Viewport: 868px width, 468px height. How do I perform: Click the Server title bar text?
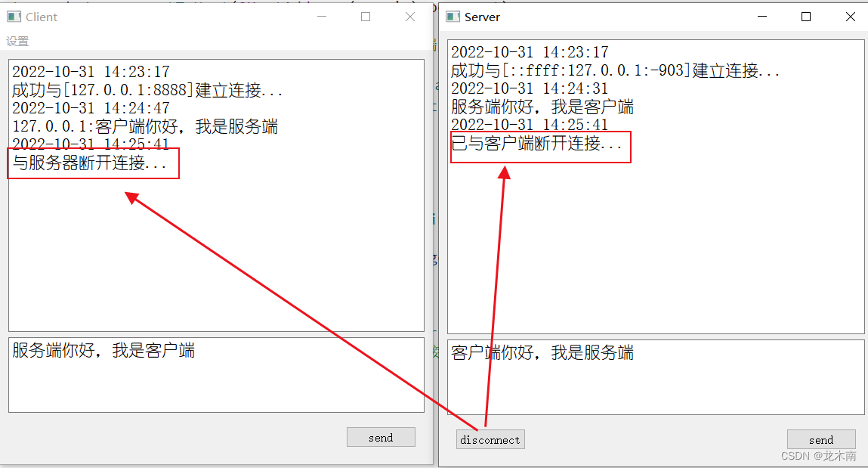pos(482,17)
